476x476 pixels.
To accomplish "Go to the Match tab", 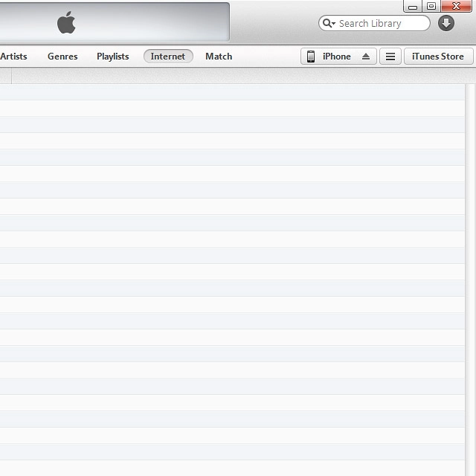I will pyautogui.click(x=219, y=57).
